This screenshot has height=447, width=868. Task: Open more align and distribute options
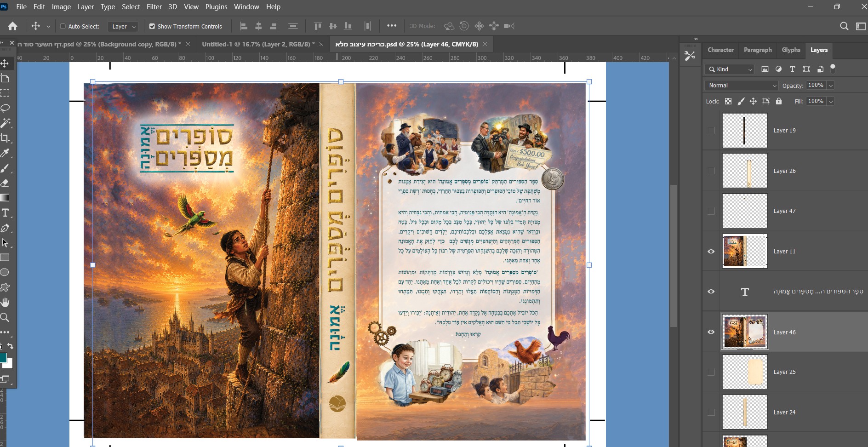tap(392, 26)
